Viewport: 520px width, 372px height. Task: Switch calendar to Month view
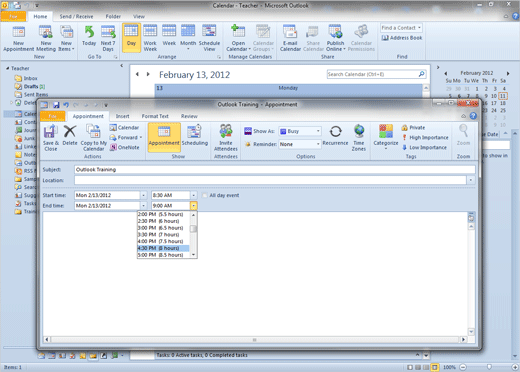click(188, 37)
